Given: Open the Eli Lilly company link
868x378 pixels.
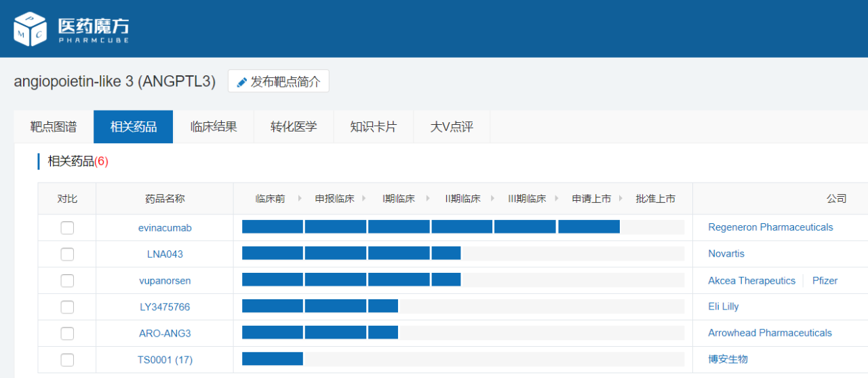Looking at the screenshot, I should [724, 307].
